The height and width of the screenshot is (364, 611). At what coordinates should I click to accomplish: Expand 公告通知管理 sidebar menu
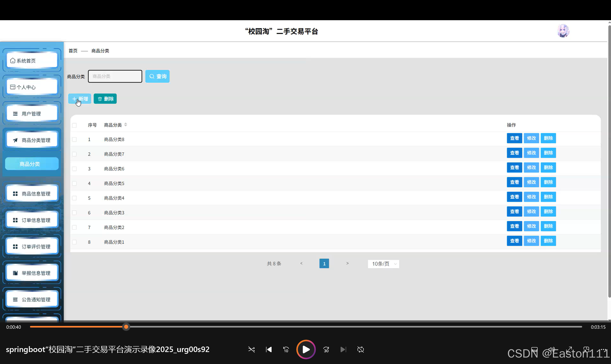[32, 299]
